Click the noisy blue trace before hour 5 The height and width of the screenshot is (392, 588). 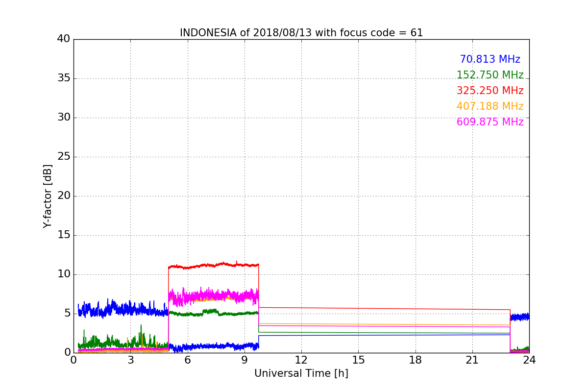click(122, 309)
